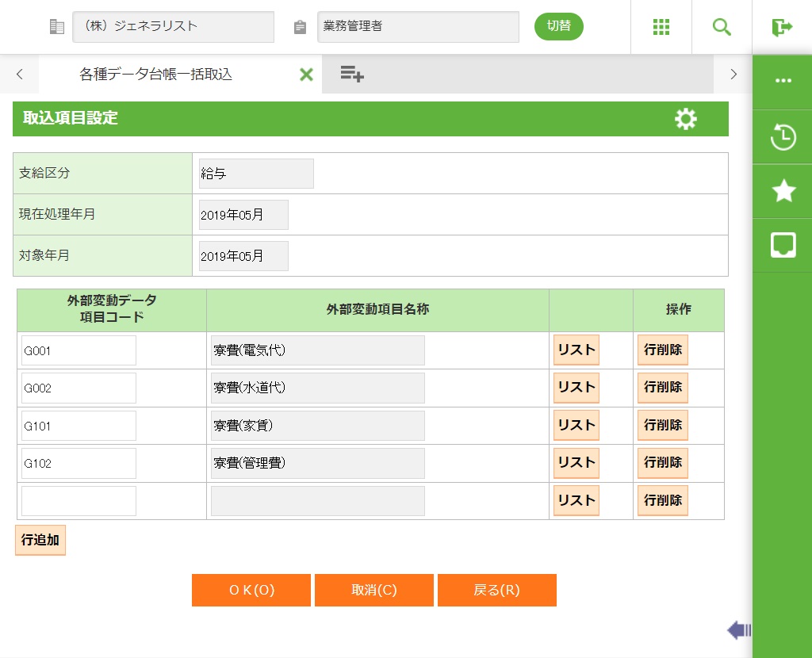Collapse sidebar with the purple arrow
Screen dimensions: 812x658
739,630
